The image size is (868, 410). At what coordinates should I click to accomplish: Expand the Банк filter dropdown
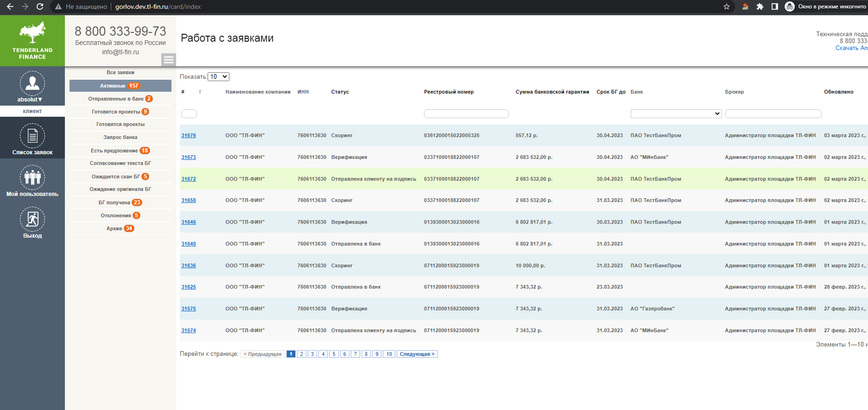pos(676,114)
